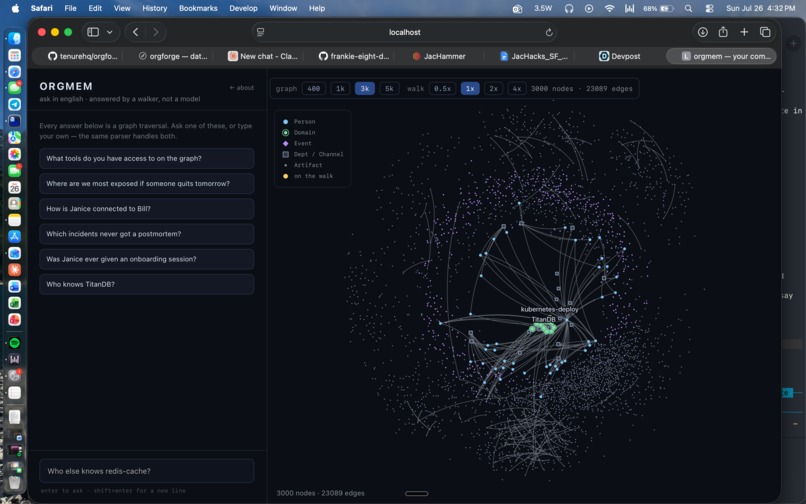
Task: Ask 'Who knows TitanDB?'
Action: [146, 284]
